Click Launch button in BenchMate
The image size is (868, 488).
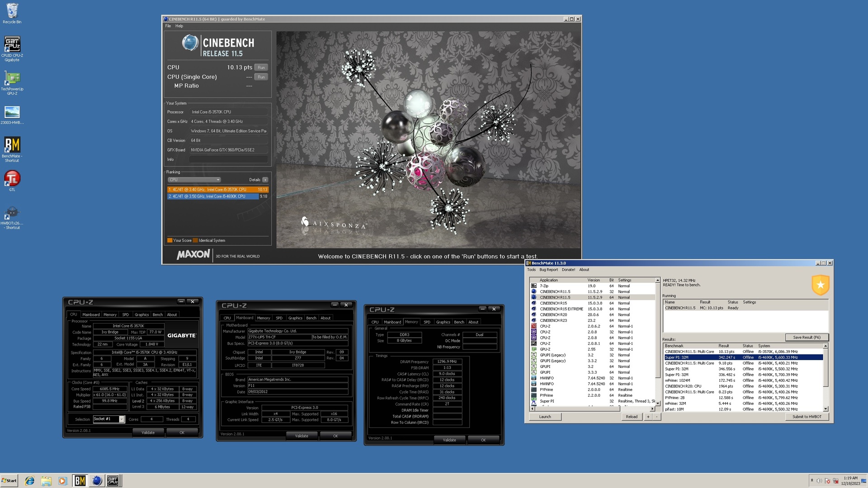(x=545, y=417)
